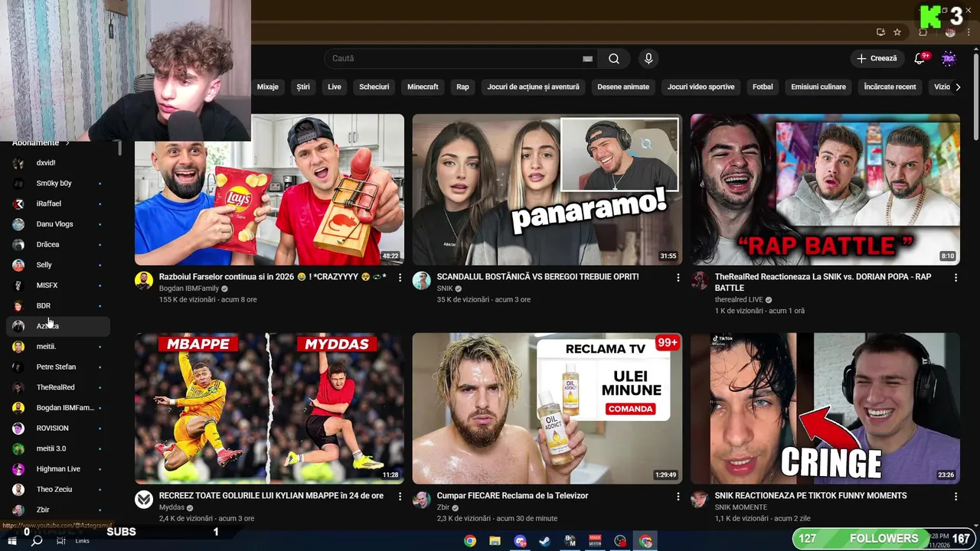Open iRaffael subscription in sidebar
The width and height of the screenshot is (980, 551).
[58, 204]
